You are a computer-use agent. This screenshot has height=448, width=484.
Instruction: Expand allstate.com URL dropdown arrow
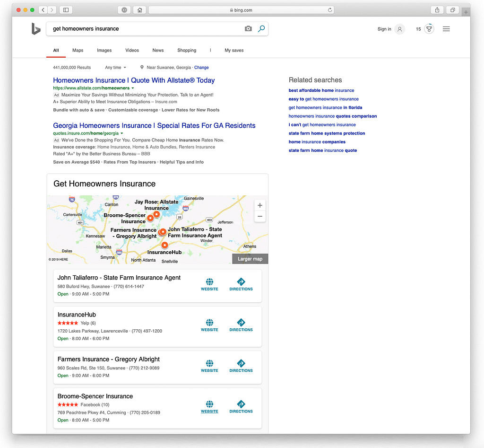point(133,88)
